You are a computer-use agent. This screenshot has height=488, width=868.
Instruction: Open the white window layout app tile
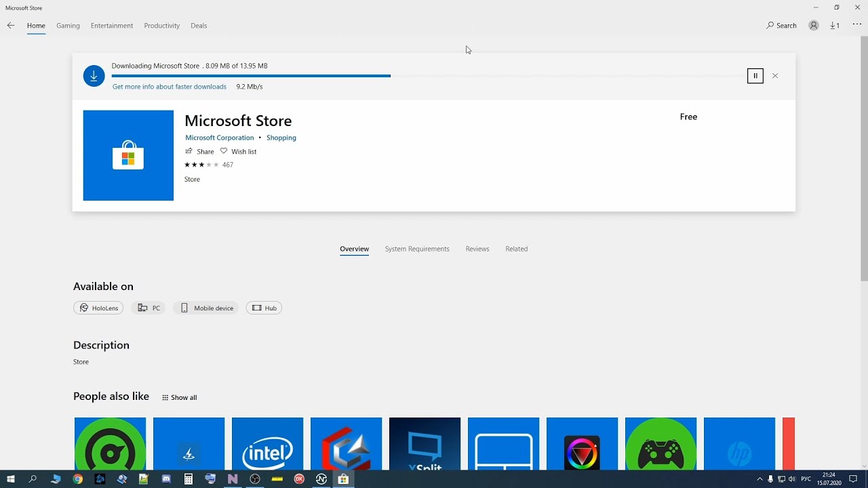503,443
